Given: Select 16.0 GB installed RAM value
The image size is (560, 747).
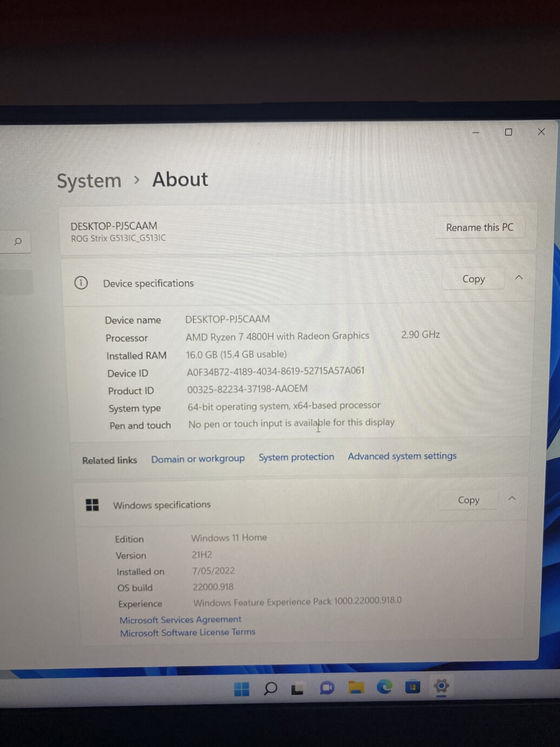Looking at the screenshot, I should [236, 354].
